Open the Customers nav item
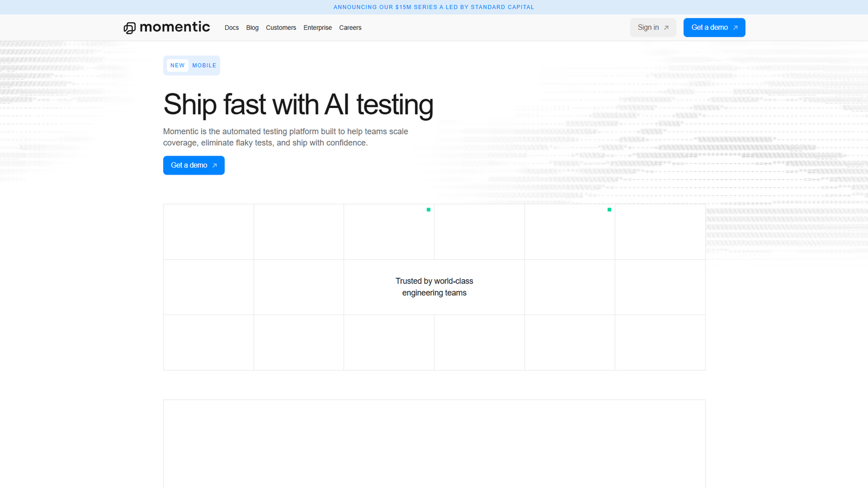Viewport: 868px width, 488px height. (281, 28)
